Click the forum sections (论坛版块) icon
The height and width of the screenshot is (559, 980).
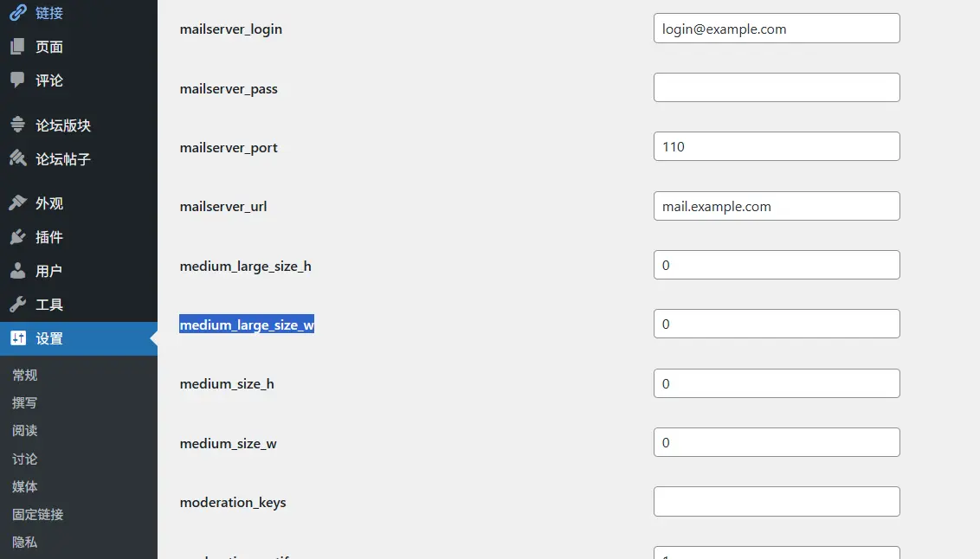(17, 125)
